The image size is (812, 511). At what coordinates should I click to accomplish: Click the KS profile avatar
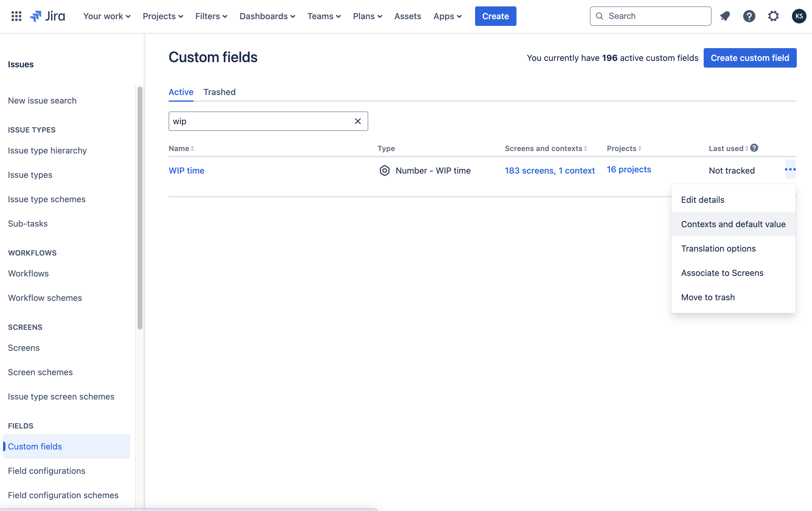point(799,16)
